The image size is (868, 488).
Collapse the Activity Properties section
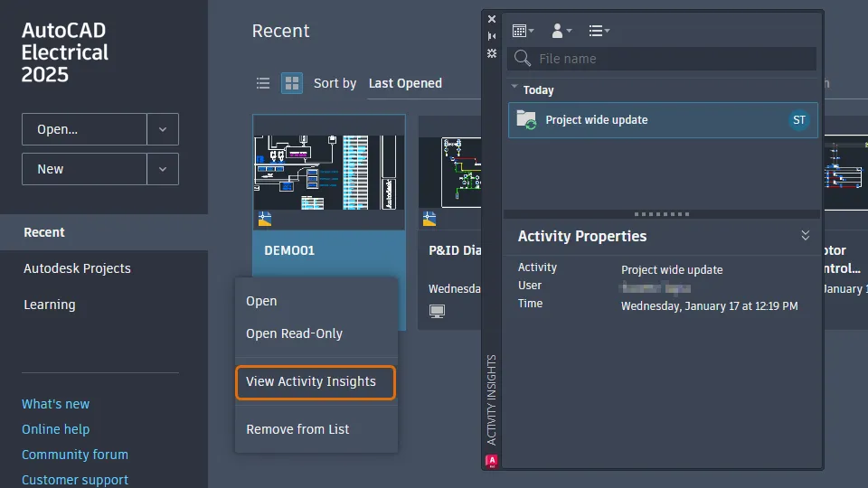[x=805, y=236]
